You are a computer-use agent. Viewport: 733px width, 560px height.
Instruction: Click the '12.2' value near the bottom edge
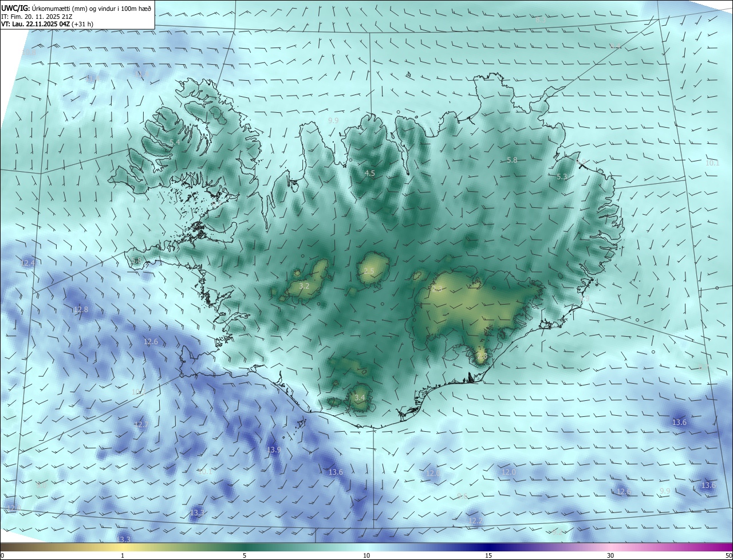(x=476, y=520)
